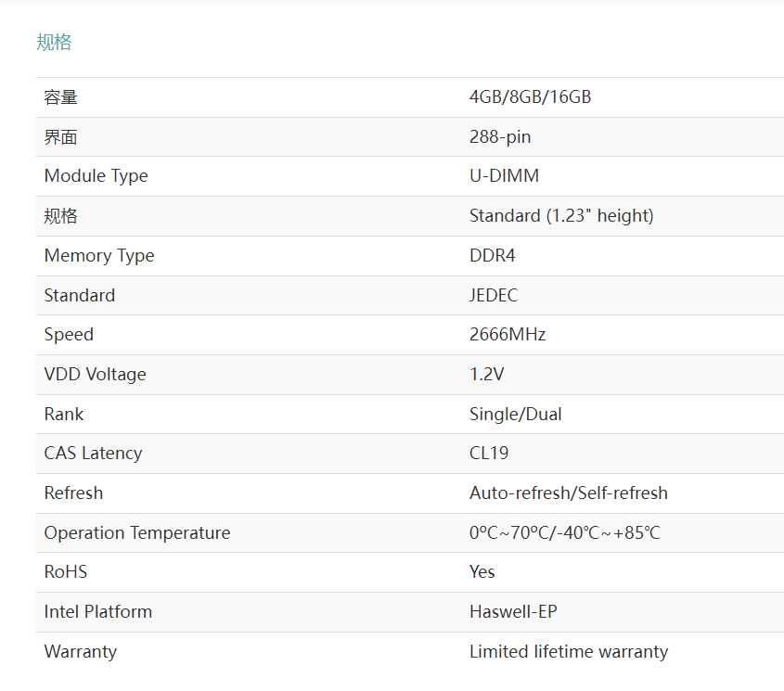Click the JEDEC standard value
This screenshot has height=691, width=784.
point(494,295)
